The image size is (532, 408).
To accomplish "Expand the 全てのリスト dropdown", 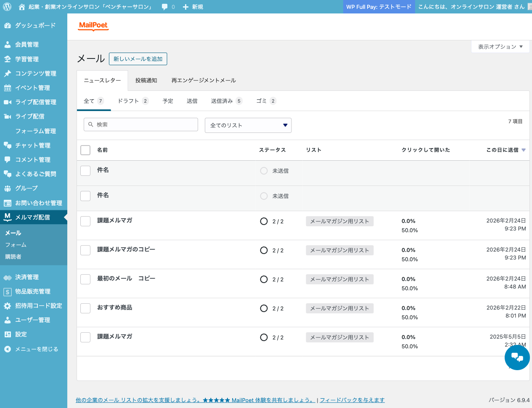I will 248,125.
